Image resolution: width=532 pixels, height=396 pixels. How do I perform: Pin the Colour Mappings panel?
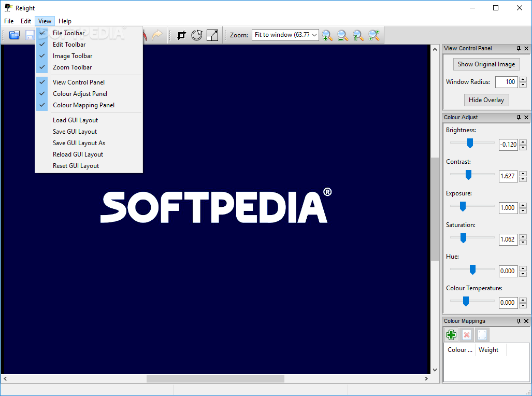519,321
